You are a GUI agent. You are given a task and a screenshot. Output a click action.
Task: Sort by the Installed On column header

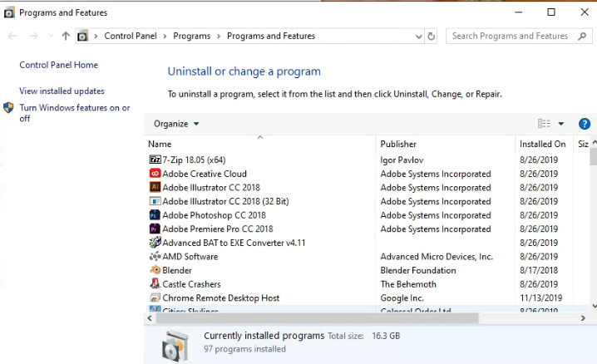pyautogui.click(x=542, y=144)
